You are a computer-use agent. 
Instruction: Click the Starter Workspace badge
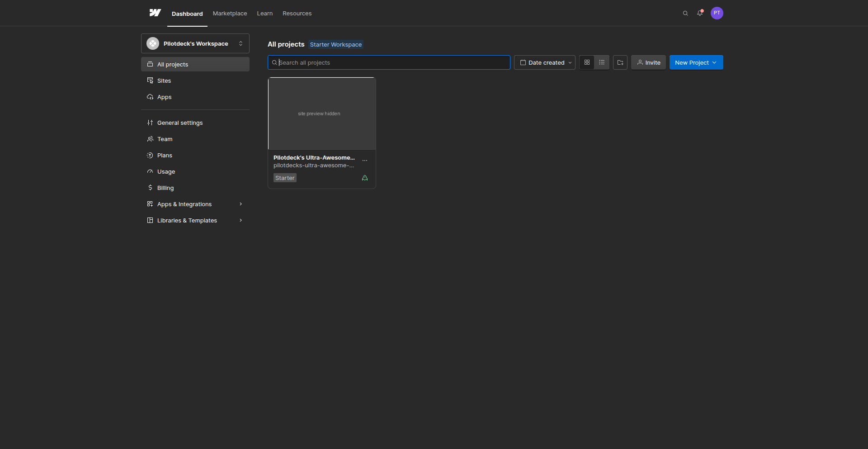[x=336, y=44]
